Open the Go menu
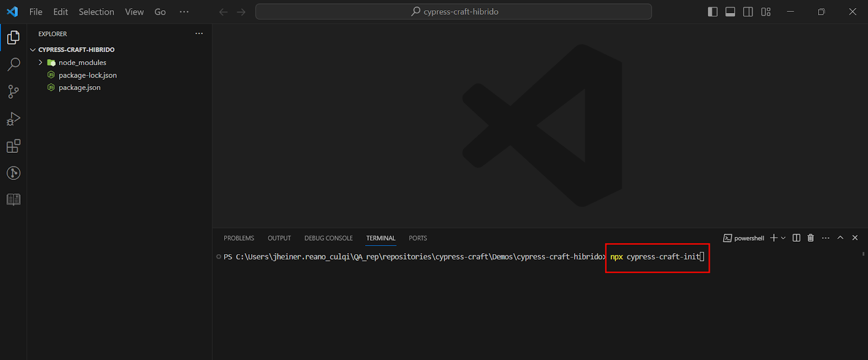868x360 pixels. tap(160, 11)
